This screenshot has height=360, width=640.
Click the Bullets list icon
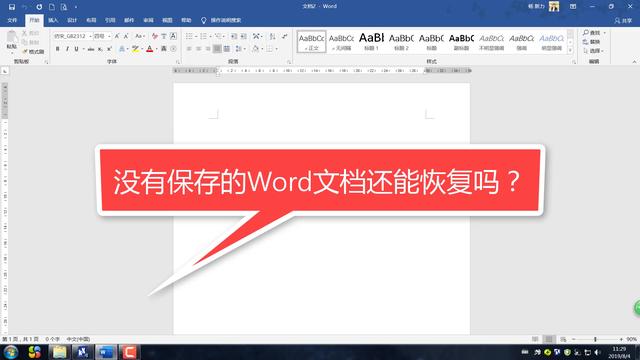(189, 36)
